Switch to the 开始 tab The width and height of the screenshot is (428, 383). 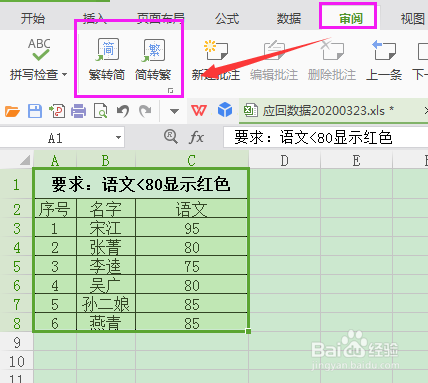pyautogui.click(x=33, y=18)
